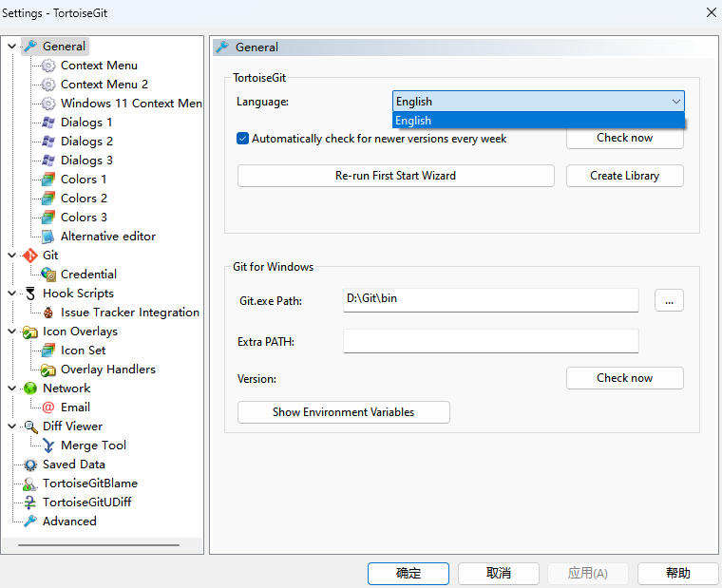This screenshot has height=588, width=722.
Task: Collapse the General tree node
Action: pos(12,46)
